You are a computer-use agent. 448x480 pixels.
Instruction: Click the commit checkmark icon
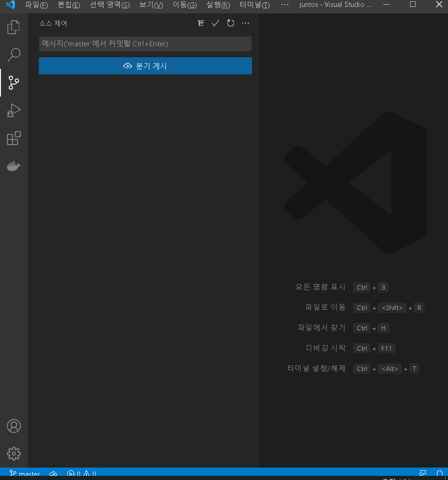[215, 23]
